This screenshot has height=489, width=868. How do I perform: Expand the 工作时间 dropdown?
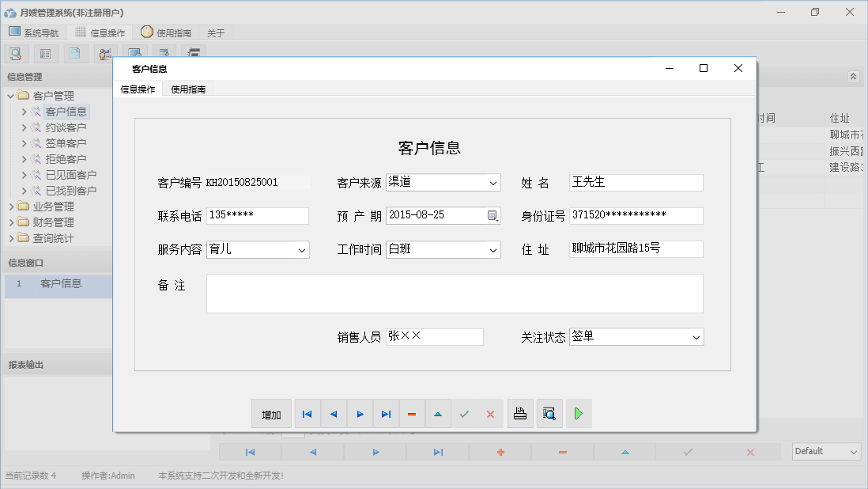point(494,248)
